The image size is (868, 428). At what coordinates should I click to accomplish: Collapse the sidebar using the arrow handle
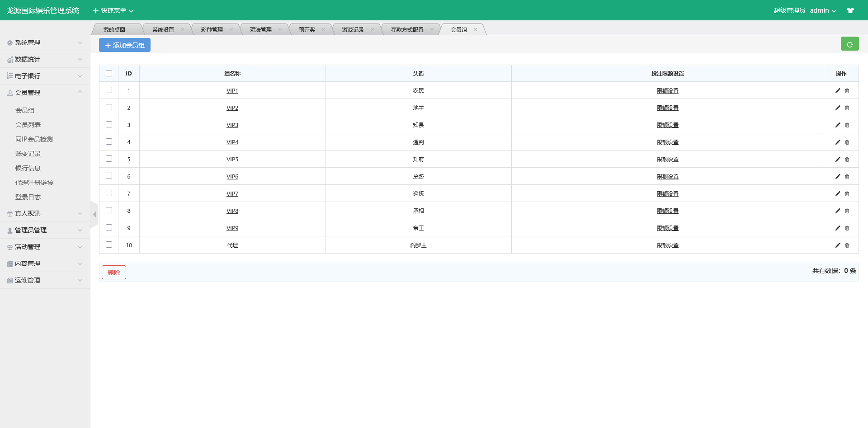click(94, 215)
